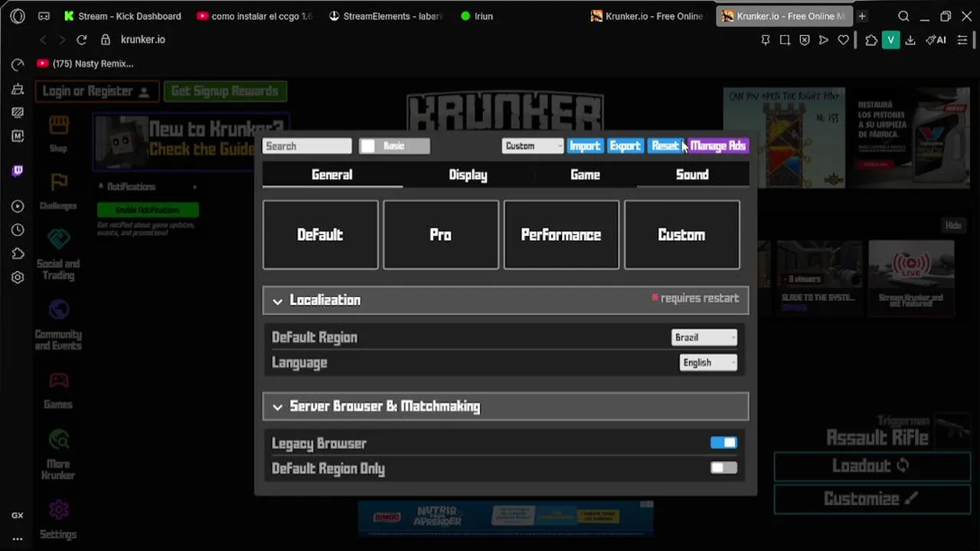Disable the Legacy Browser toggle
The width and height of the screenshot is (980, 551).
(724, 442)
